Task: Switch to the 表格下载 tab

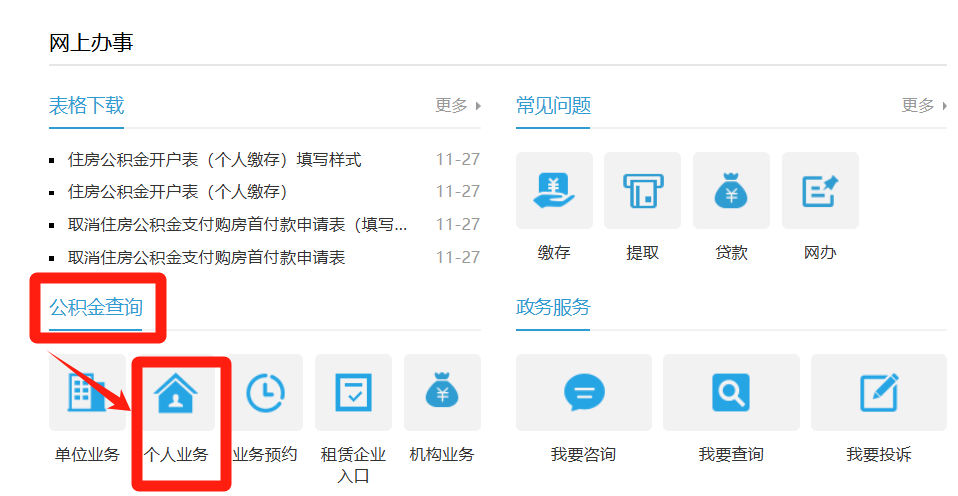Action: tap(87, 106)
